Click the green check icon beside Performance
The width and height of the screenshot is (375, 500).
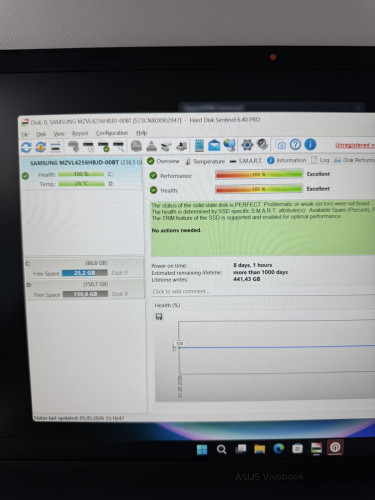[153, 175]
